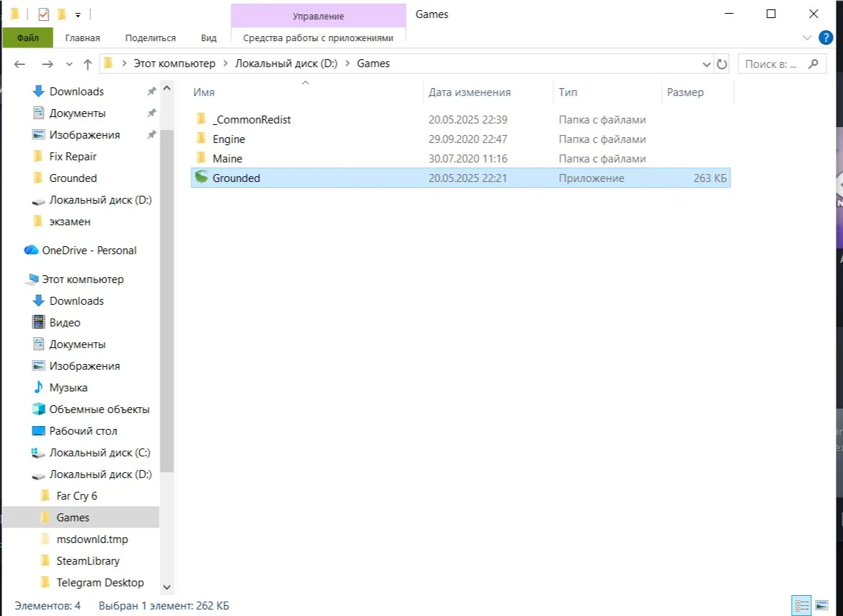Screen dimensions: 843x616
Task: Select the Grounded application icon
Action: 201,177
